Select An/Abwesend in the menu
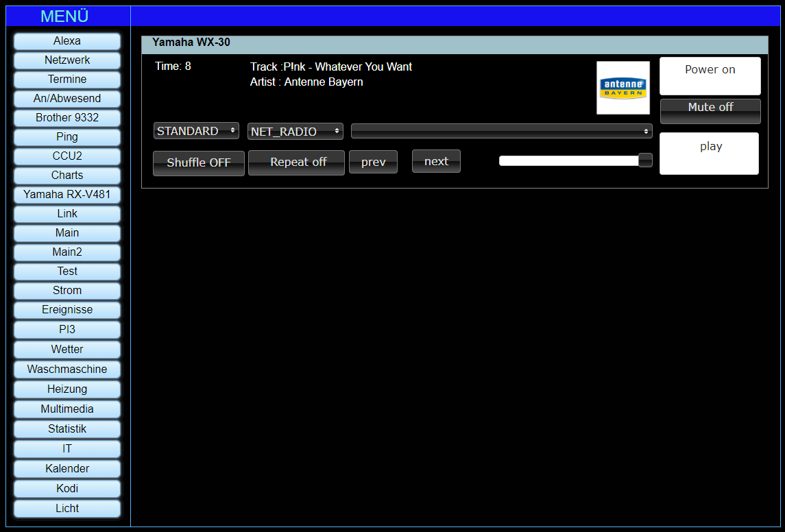 tap(67, 99)
